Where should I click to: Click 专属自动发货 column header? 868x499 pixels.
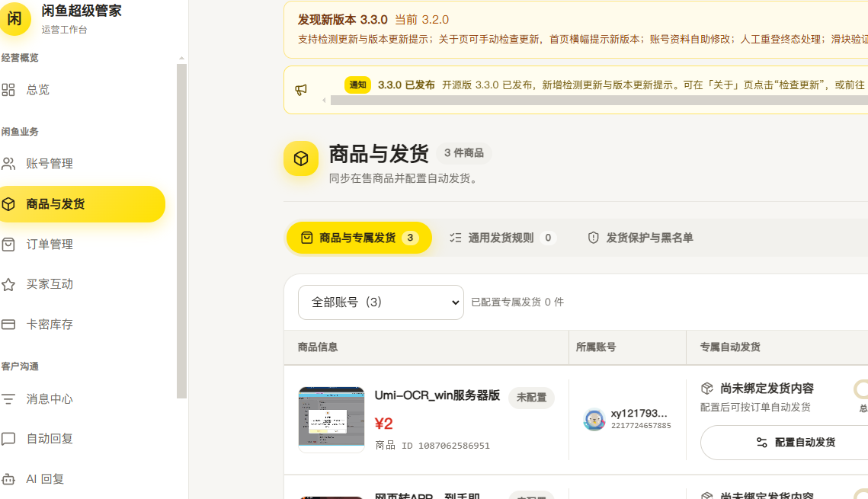point(730,347)
